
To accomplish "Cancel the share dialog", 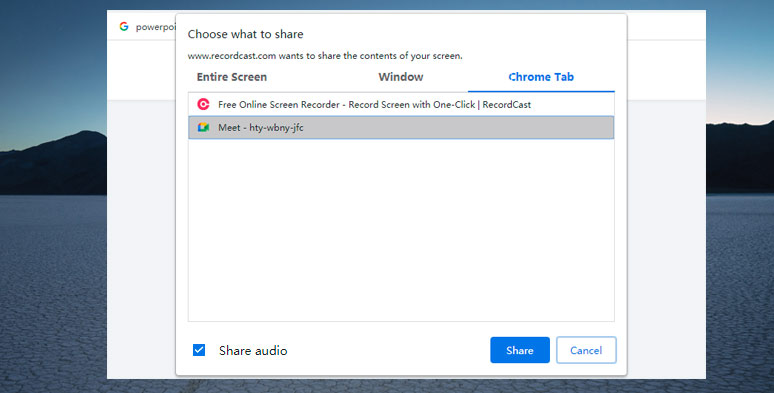I will coord(586,350).
